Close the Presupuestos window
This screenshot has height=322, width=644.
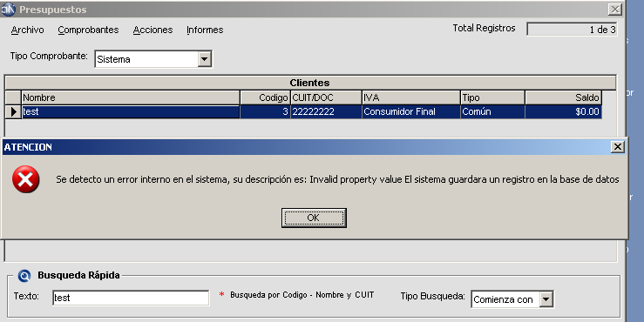615,10
